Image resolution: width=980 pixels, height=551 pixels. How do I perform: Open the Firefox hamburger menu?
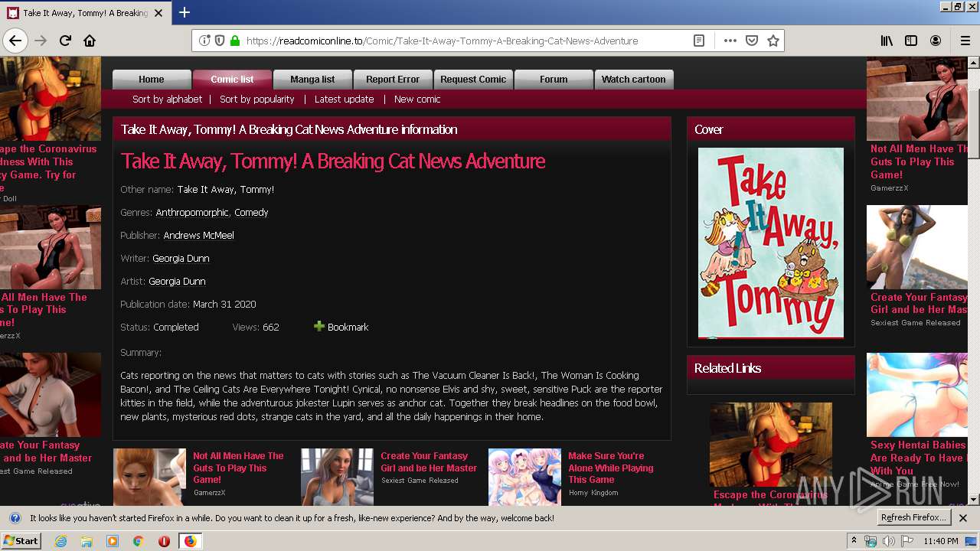pyautogui.click(x=965, y=41)
